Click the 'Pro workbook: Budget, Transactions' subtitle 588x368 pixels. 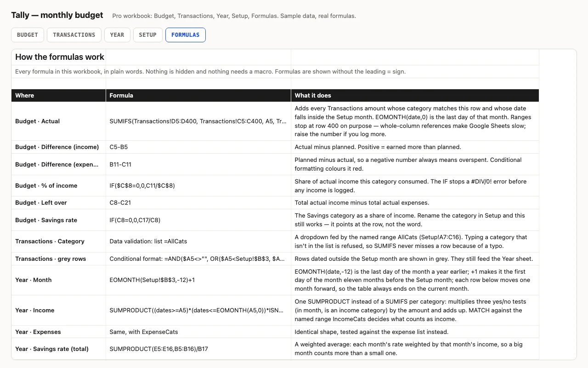click(234, 16)
